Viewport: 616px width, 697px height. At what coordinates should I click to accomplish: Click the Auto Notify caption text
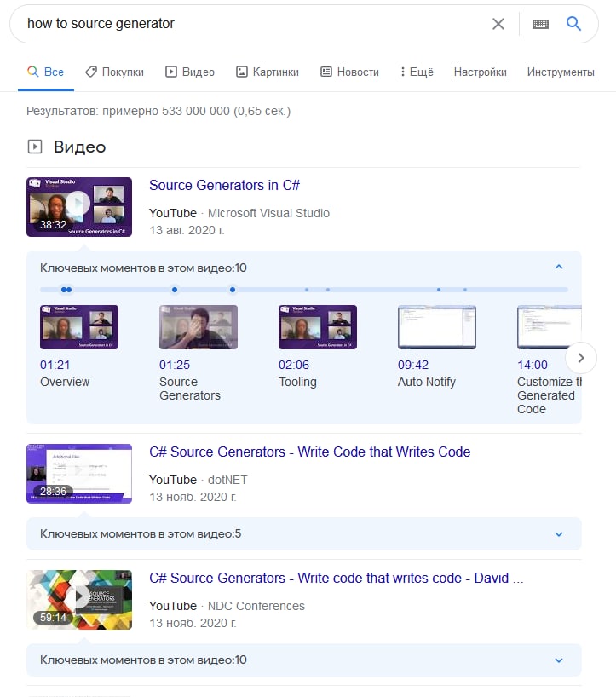427,382
